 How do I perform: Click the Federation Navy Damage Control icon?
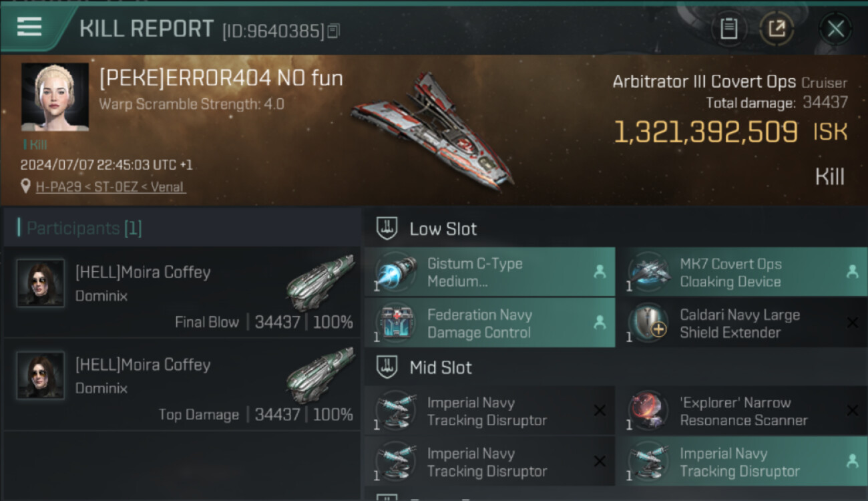pyautogui.click(x=395, y=323)
